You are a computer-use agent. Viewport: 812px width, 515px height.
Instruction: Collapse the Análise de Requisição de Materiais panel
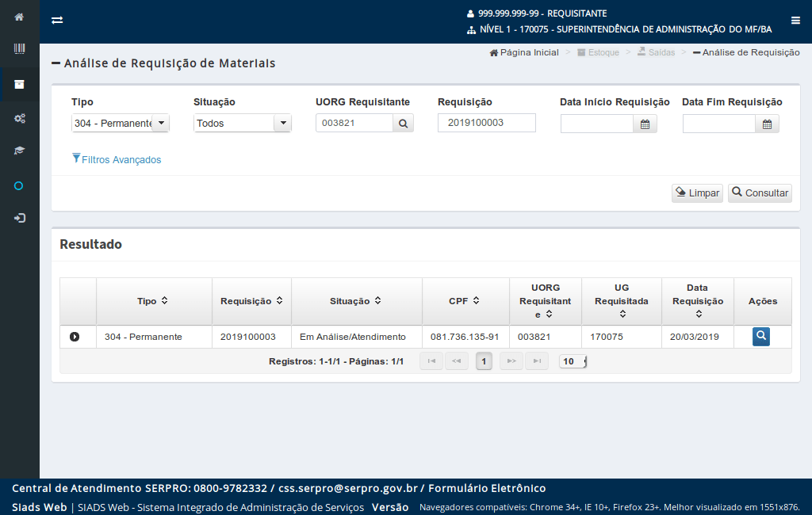point(56,63)
